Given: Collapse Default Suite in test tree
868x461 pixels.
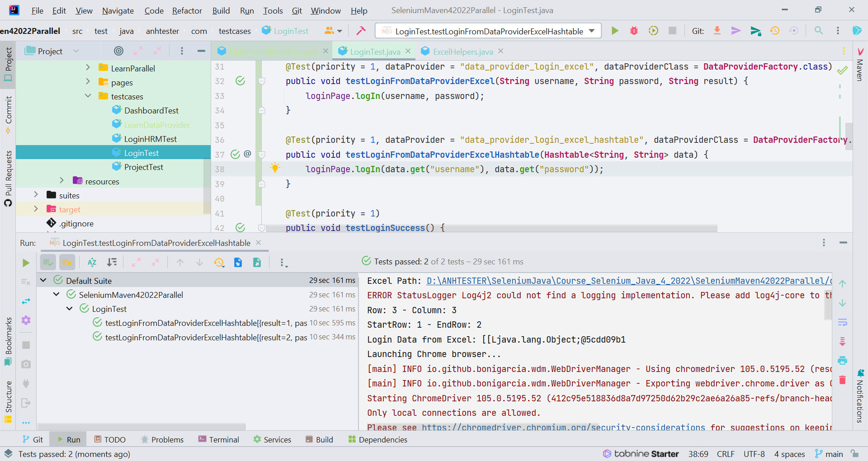Looking at the screenshot, I should 43,280.
